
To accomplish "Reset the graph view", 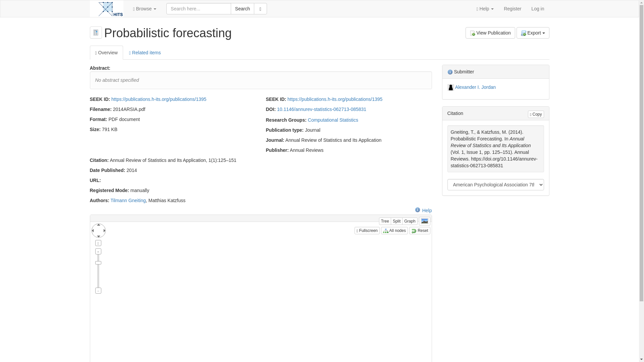I will (x=419, y=231).
